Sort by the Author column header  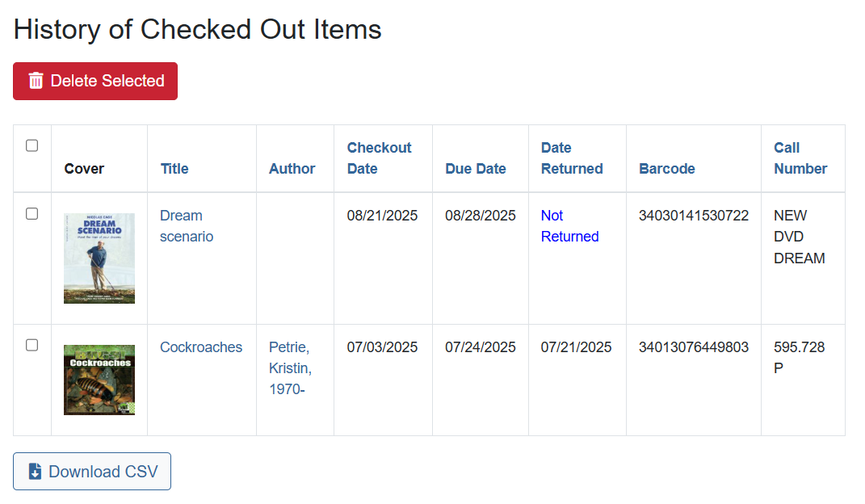tap(292, 169)
